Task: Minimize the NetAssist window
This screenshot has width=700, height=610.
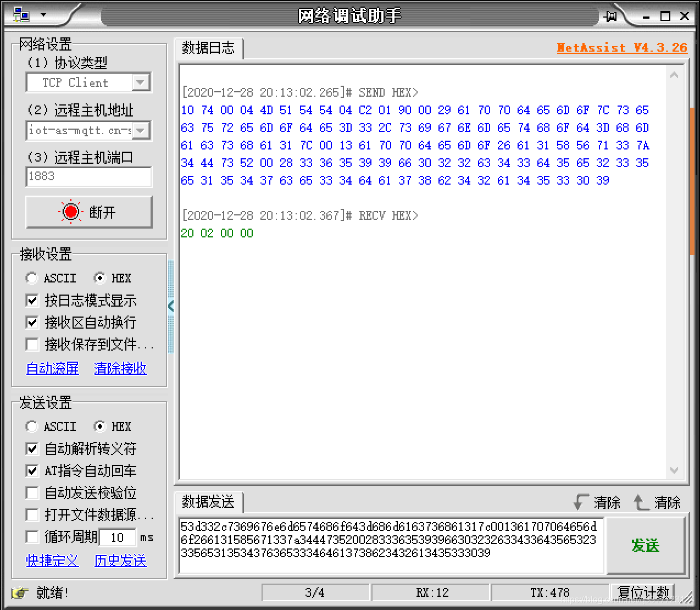Action: pyautogui.click(x=646, y=16)
